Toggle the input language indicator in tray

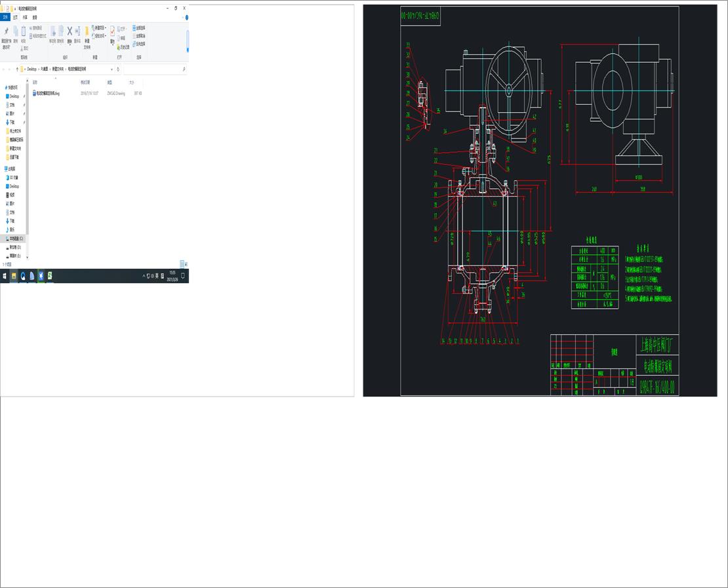157,276
